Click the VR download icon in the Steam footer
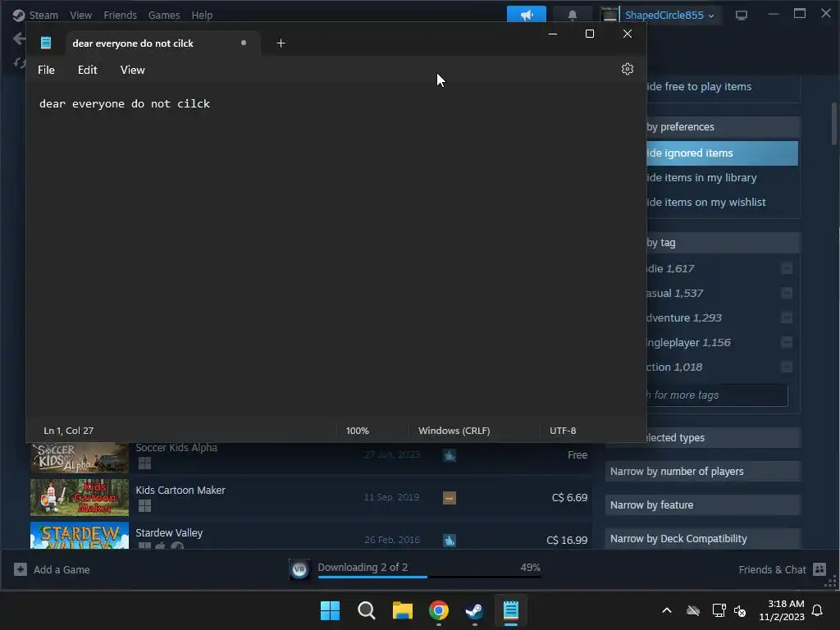Image resolution: width=840 pixels, height=630 pixels. tap(299, 569)
